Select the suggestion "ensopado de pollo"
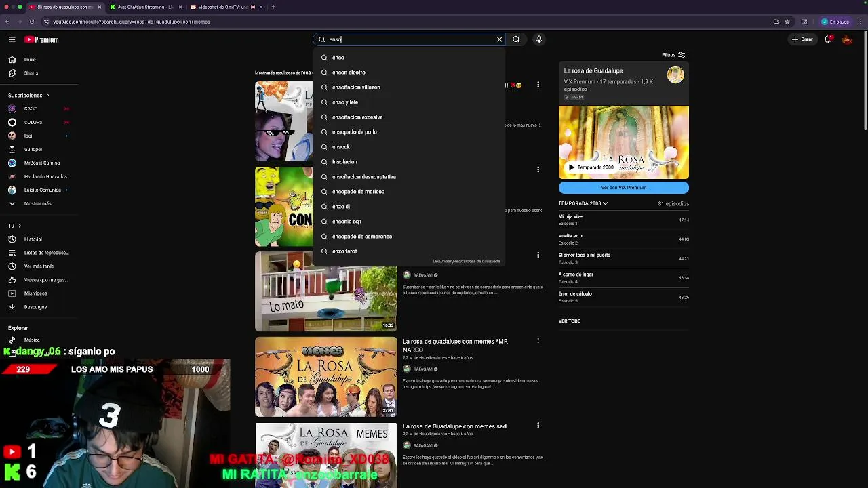 409,132
